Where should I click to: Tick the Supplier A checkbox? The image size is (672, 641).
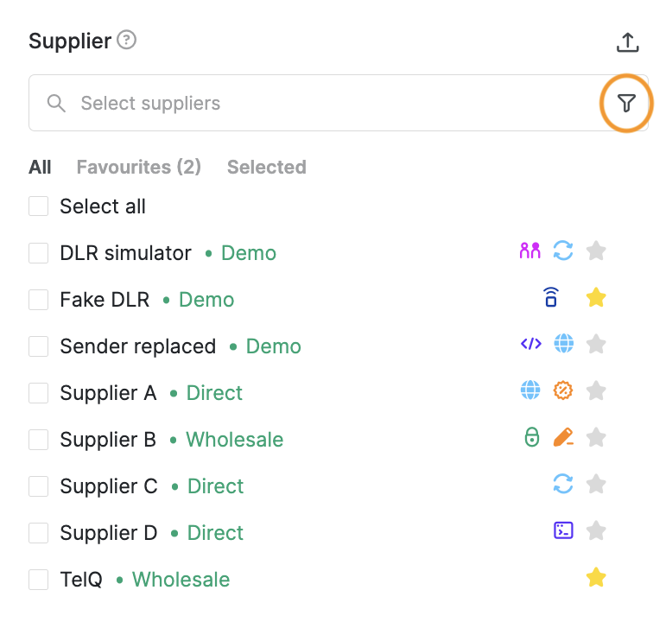pyautogui.click(x=39, y=393)
